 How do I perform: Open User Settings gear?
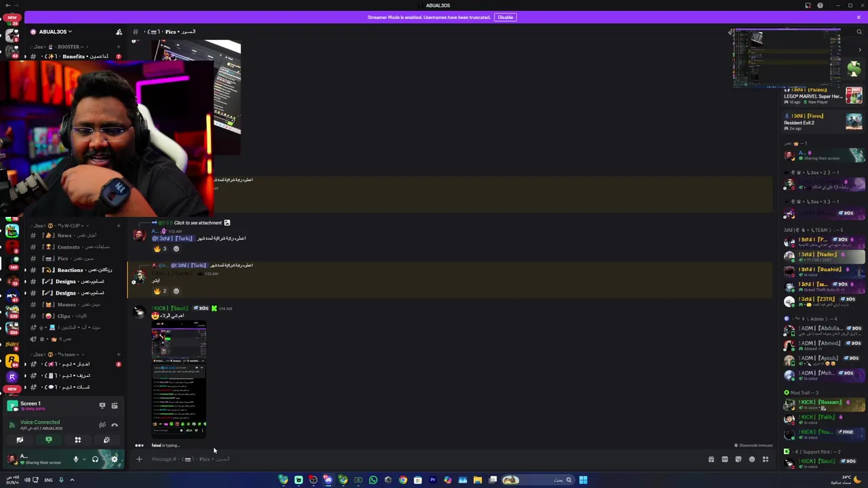coord(115,460)
